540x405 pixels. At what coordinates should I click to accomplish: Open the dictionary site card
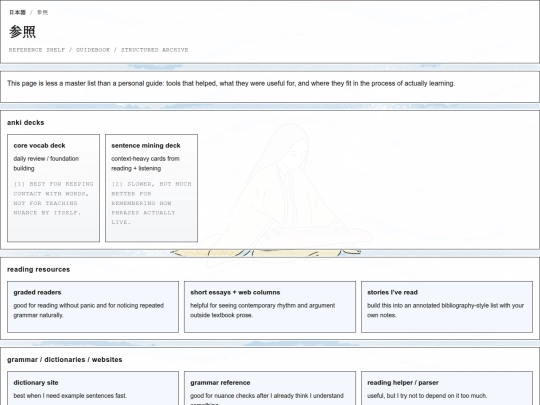pyautogui.click(x=93, y=388)
